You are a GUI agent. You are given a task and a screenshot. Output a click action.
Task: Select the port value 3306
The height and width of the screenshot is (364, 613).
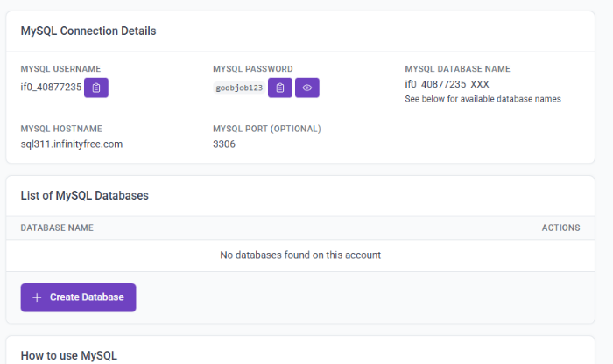224,144
